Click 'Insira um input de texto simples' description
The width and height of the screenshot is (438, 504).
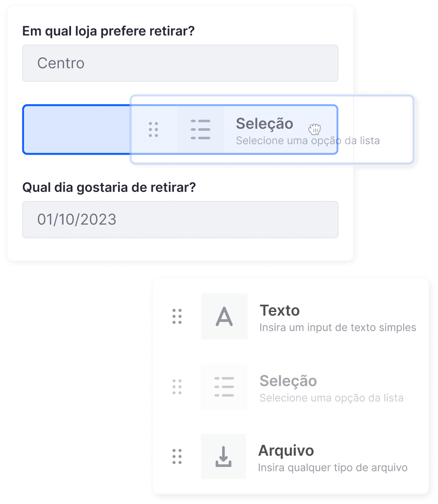(338, 327)
